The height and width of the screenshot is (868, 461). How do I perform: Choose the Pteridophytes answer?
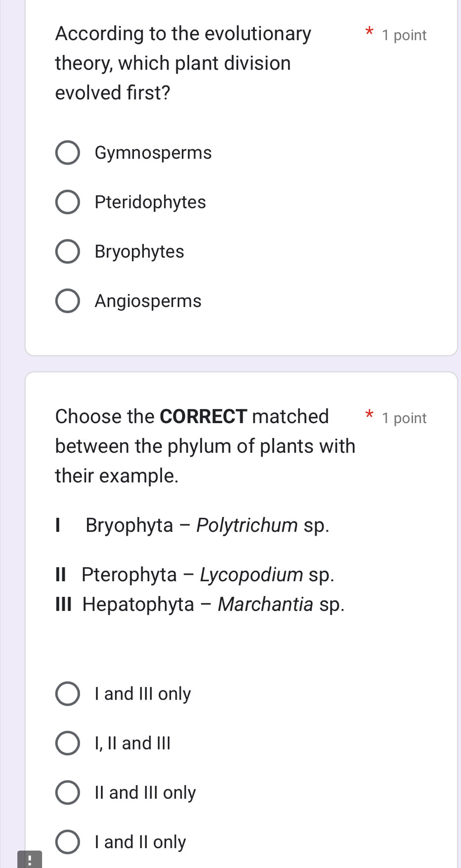point(67,202)
